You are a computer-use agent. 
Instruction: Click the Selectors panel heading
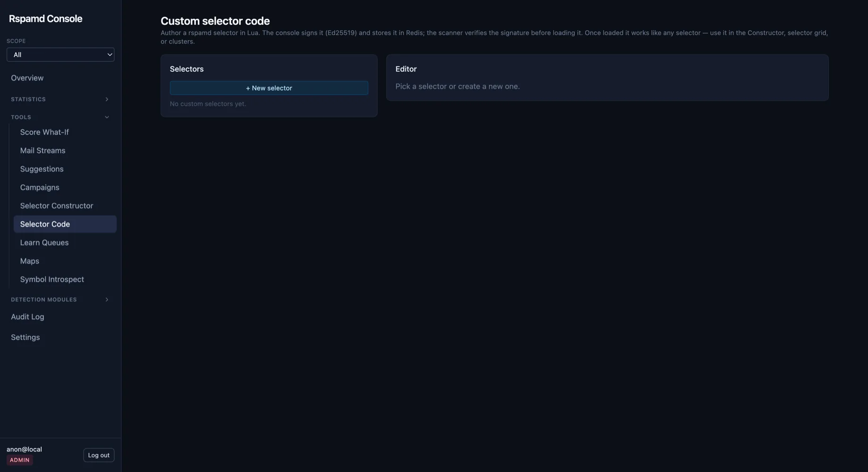(x=187, y=69)
